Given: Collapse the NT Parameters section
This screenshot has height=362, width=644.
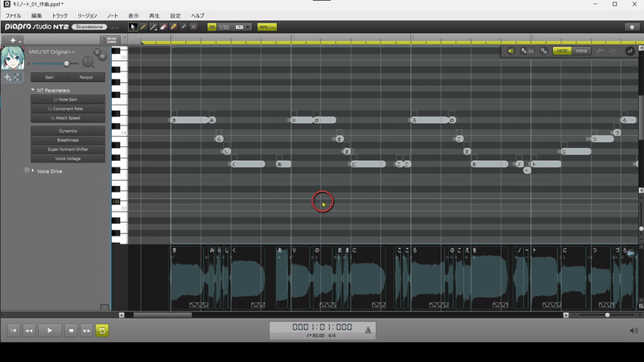Looking at the screenshot, I should (x=33, y=90).
